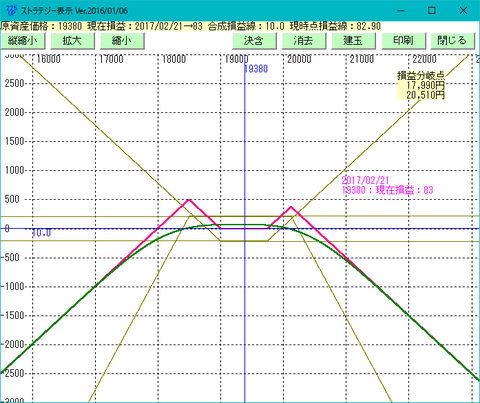The image size is (480, 403).
Task: Click the 1000 y-axis label
Action: [x=14, y=170]
